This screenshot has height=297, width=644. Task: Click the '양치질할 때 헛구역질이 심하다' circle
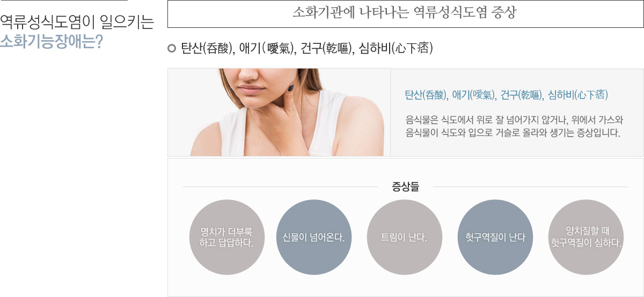tap(587, 237)
